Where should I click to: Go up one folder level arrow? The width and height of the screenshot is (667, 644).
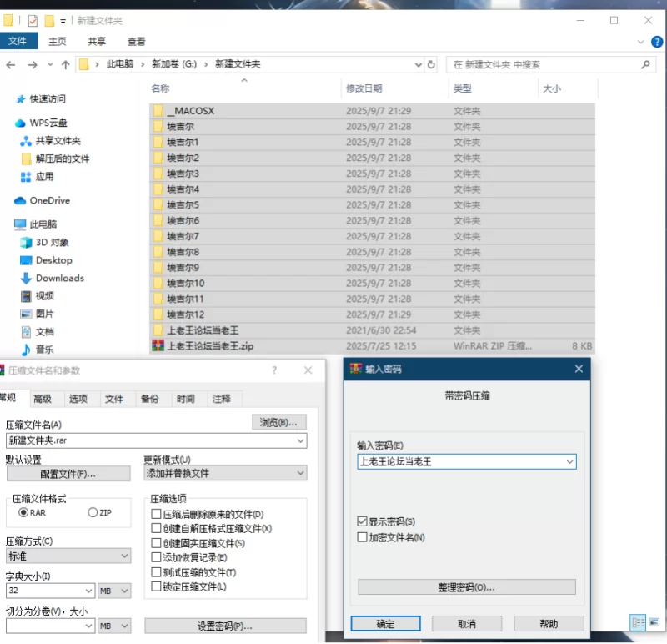65,65
